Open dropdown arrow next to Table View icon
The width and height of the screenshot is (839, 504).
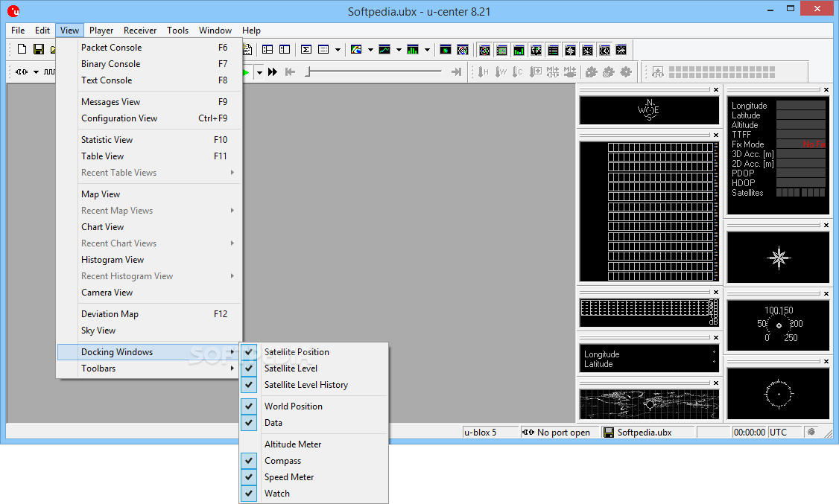pyautogui.click(x=338, y=50)
